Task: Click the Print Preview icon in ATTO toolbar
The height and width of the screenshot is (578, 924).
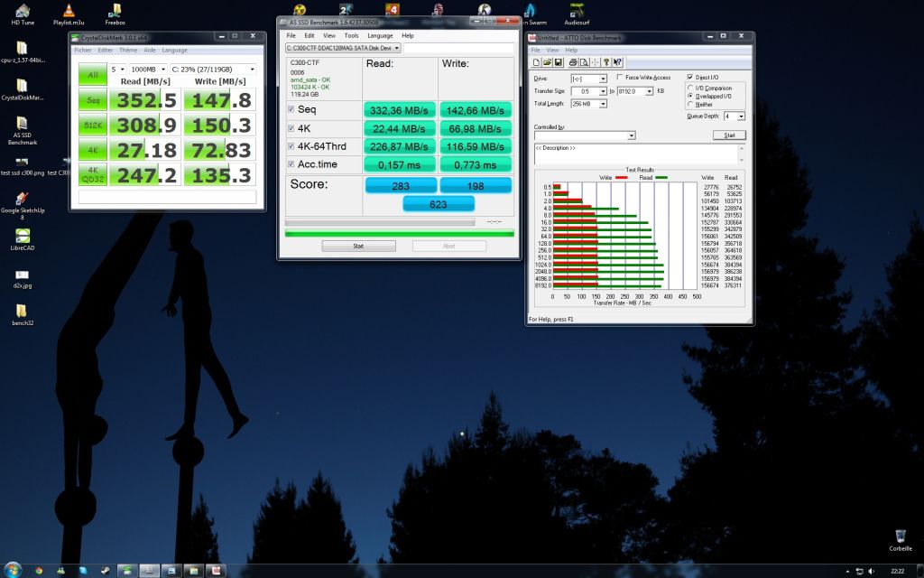Action: coord(584,62)
